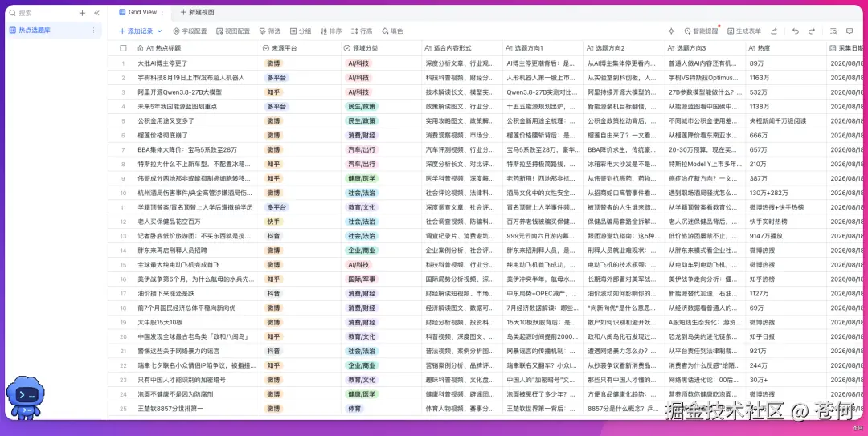Click the sparkle AI assistant icon in toolbar

(x=671, y=31)
